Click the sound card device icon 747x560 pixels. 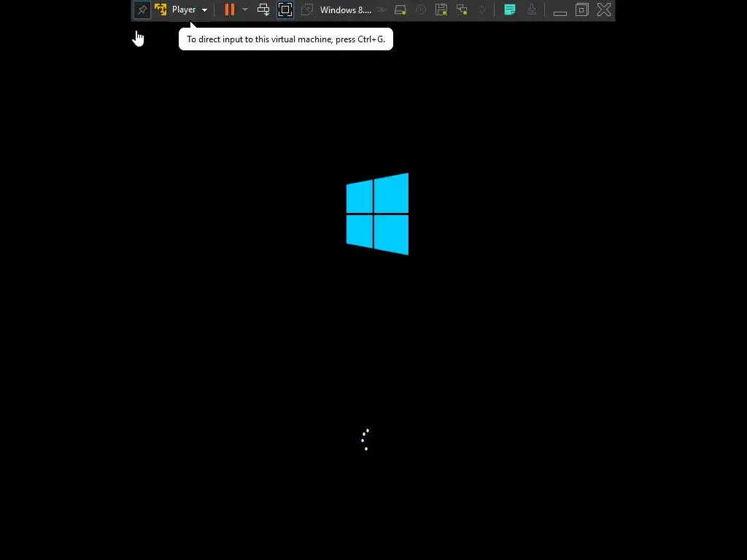[x=482, y=9]
